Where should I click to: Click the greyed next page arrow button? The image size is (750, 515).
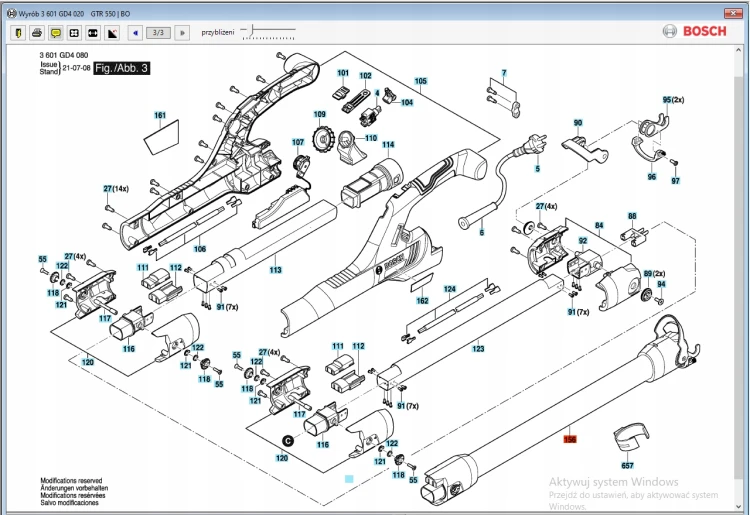(182, 33)
